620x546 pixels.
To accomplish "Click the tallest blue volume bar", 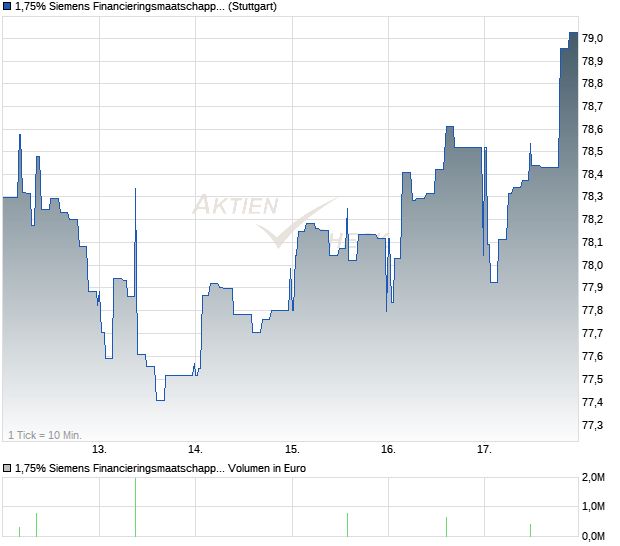I will [x=135, y=508].
